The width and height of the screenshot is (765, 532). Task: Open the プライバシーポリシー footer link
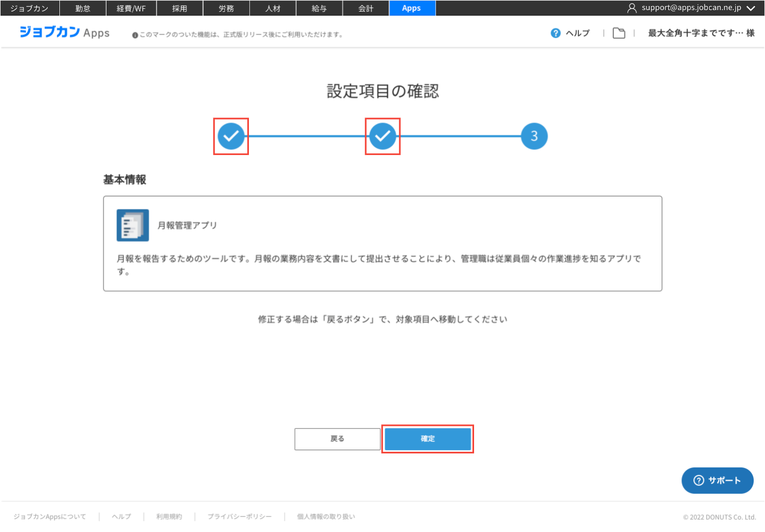coord(240,516)
